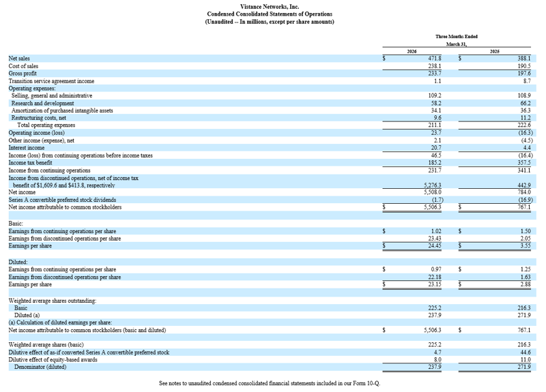
Task: Select Operating loss value (16.3)
Action: [x=525, y=133]
